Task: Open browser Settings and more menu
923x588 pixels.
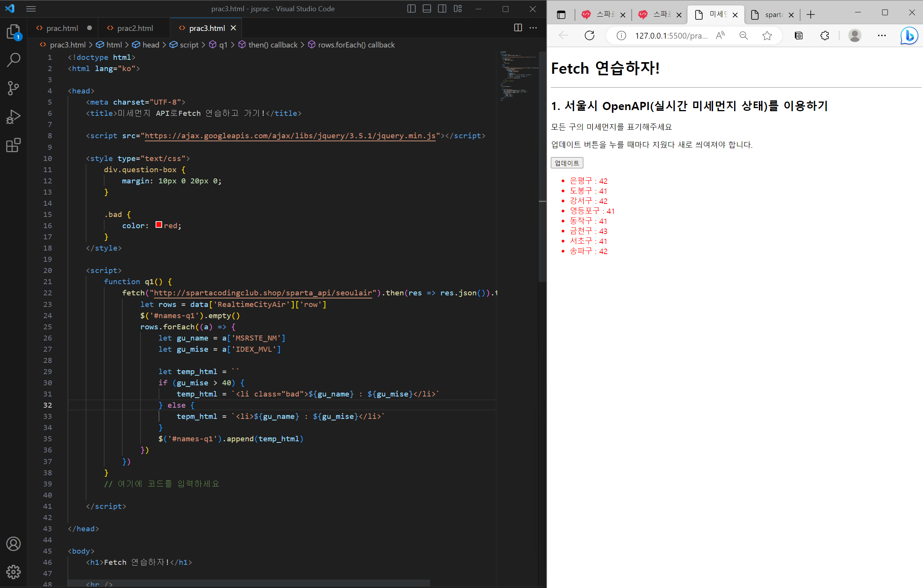Action: [882, 36]
